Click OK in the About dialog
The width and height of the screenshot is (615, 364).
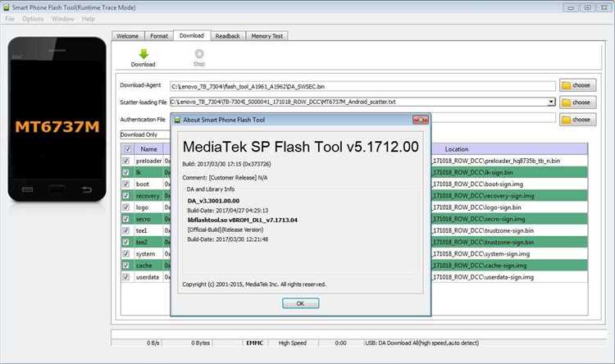pos(300,303)
